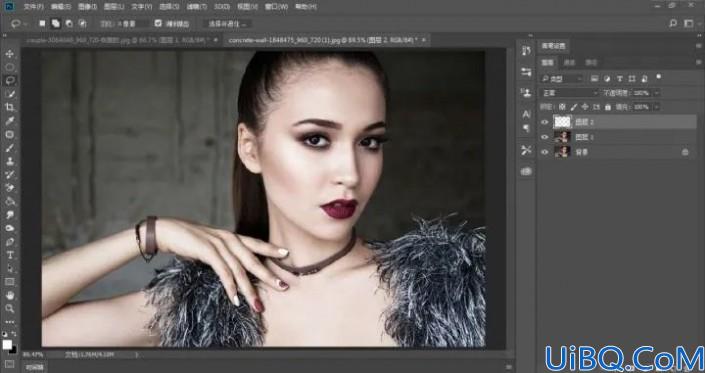Select the Horizontal Type tool
This screenshot has width=705, height=373.
coord(9,255)
